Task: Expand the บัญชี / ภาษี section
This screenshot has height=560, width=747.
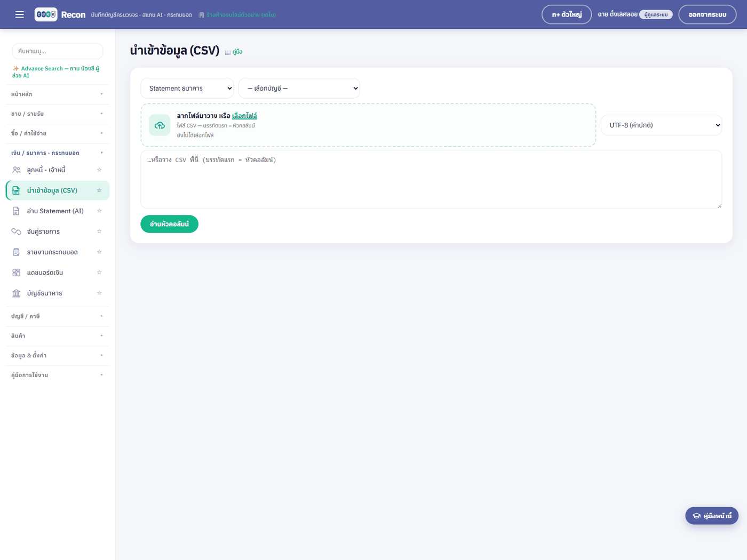Action: (58, 316)
